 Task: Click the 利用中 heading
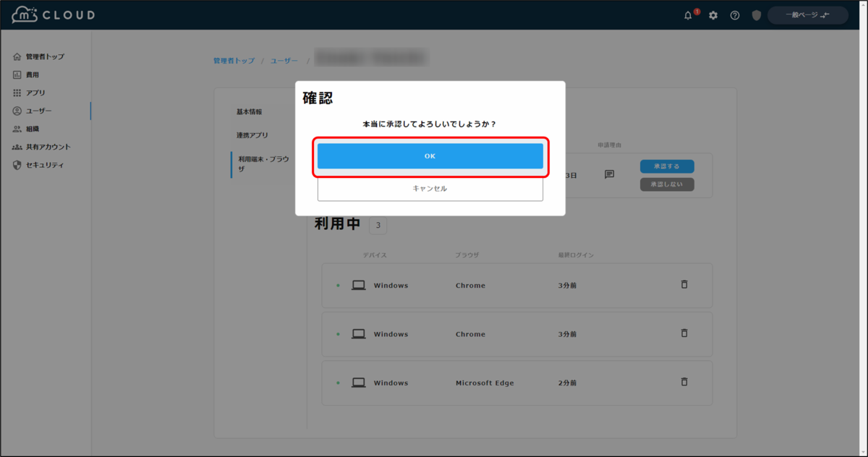pos(338,224)
